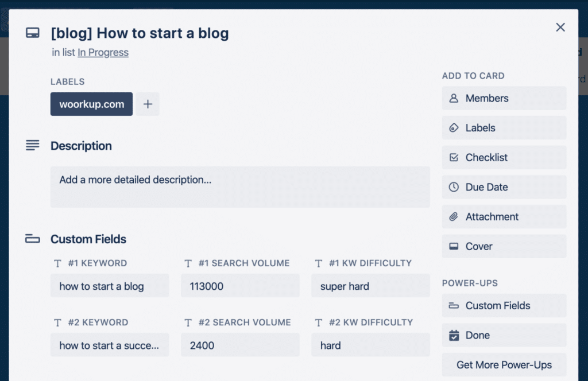Click the T icon beside #1 Keyword
Image resolution: width=588 pixels, height=381 pixels.
click(57, 263)
